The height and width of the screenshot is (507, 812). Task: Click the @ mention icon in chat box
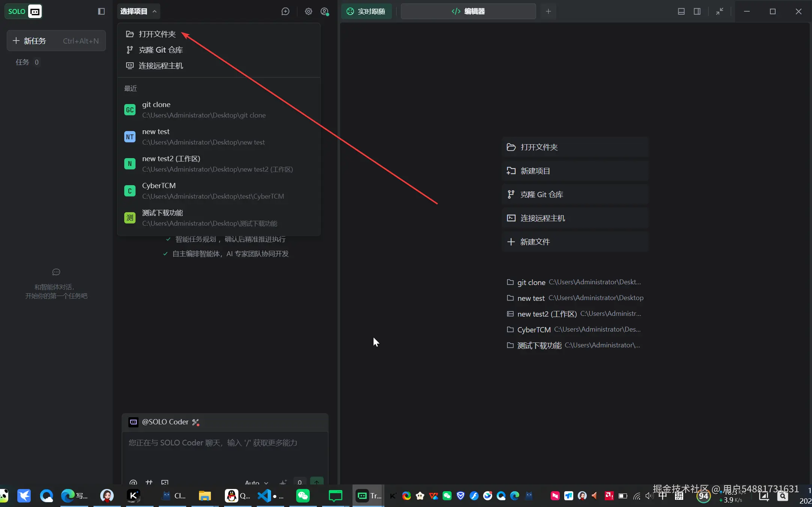coord(133,482)
